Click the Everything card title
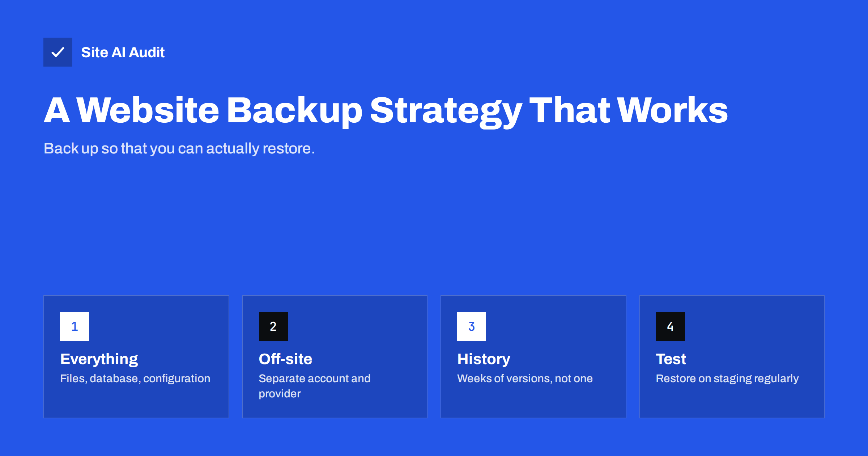 [99, 359]
